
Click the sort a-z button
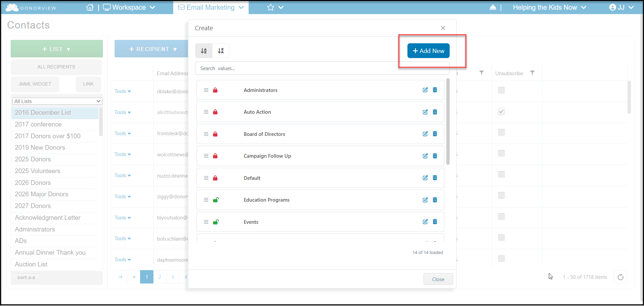26,277
